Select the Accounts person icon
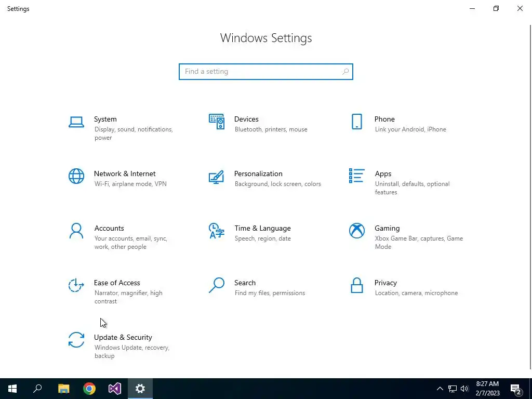This screenshot has width=532, height=399. pos(76,231)
